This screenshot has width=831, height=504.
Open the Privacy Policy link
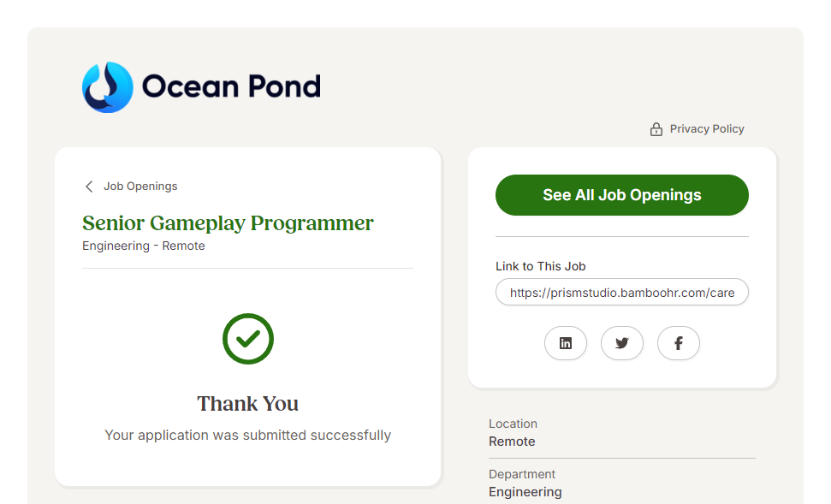tap(706, 129)
